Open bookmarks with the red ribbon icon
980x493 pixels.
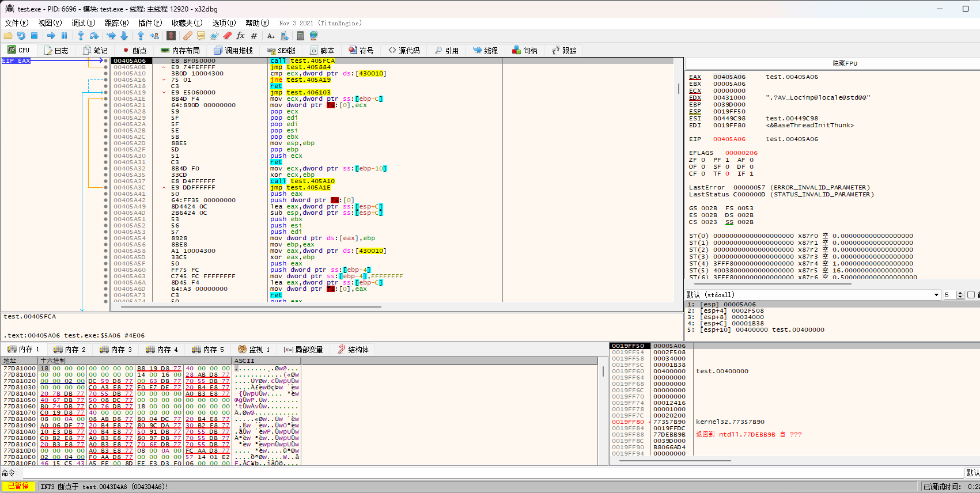(x=228, y=36)
